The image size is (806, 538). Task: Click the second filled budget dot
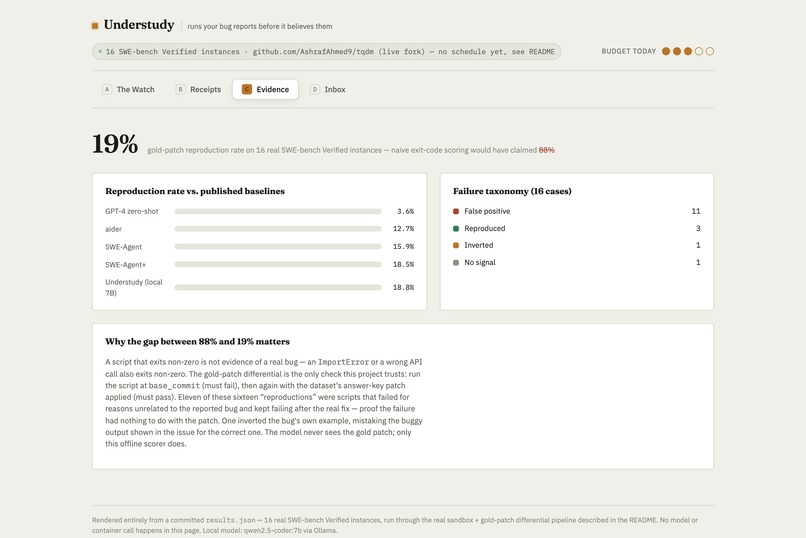(x=677, y=51)
